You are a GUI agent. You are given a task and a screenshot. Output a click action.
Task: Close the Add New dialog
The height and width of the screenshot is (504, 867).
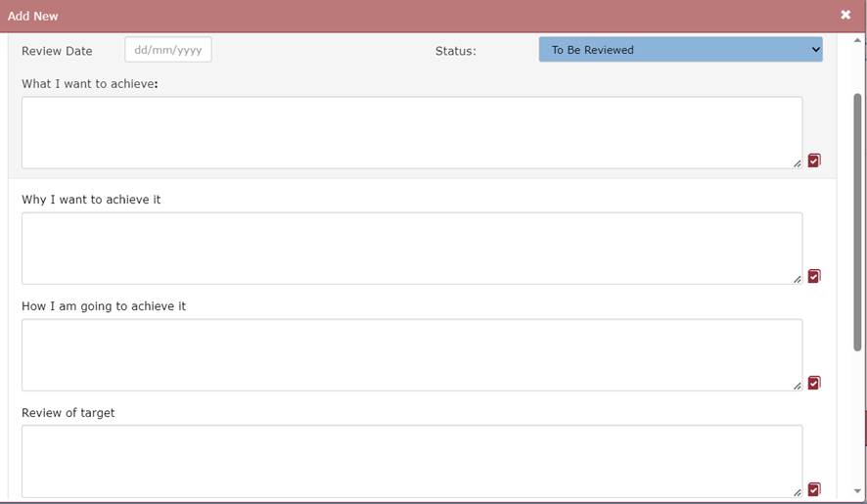tap(845, 15)
